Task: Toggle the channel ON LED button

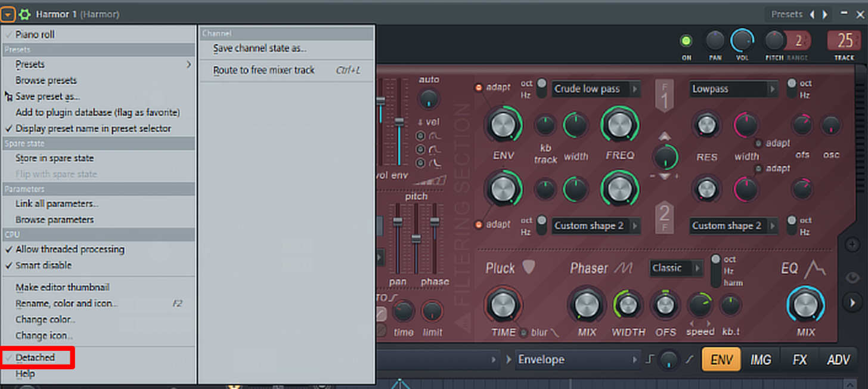Action: tap(686, 41)
